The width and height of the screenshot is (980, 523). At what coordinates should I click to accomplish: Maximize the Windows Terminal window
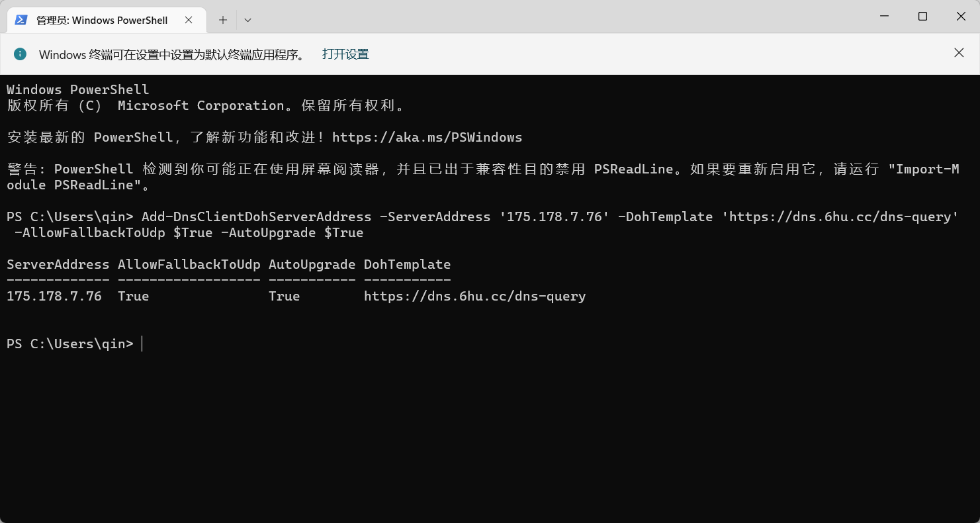point(922,17)
